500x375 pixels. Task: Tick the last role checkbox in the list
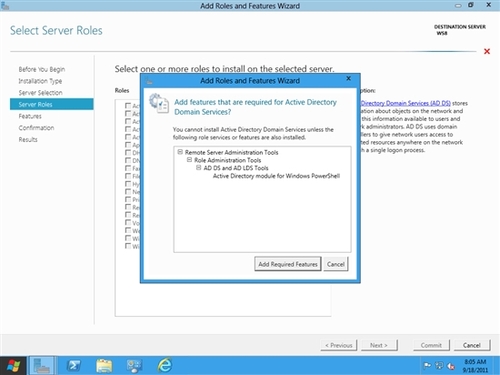tap(128, 246)
